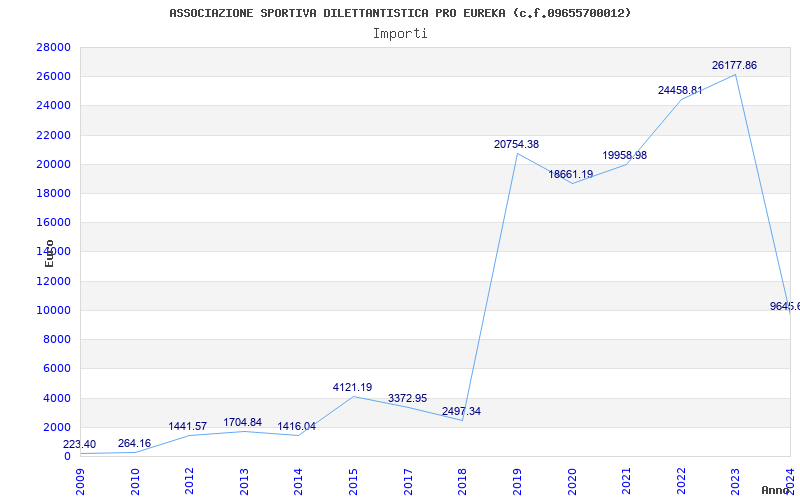Click the y-axis value 2000
This screenshot has width=800, height=500.
(x=56, y=427)
